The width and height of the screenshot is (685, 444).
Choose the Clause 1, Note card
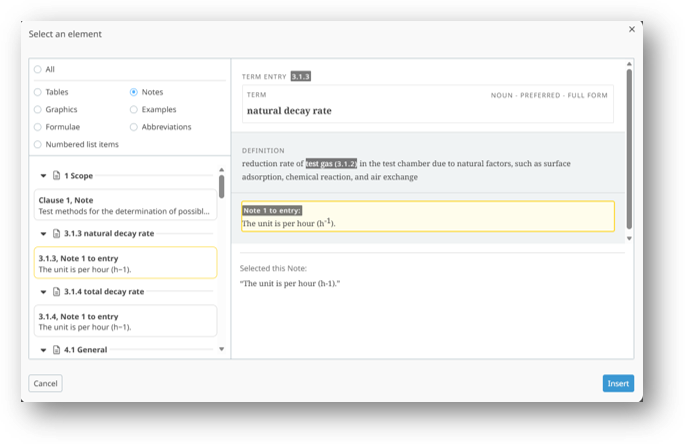[x=125, y=205]
